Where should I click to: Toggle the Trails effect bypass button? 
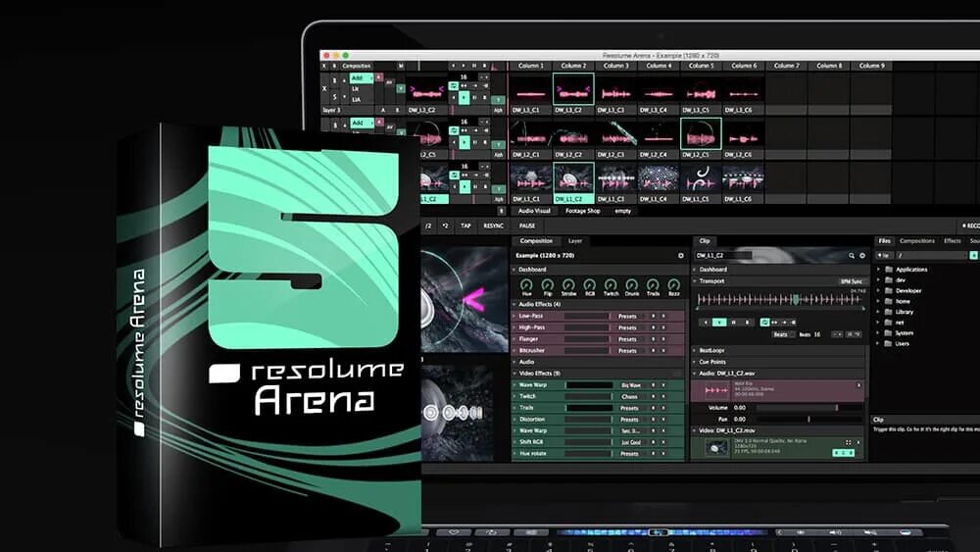click(654, 408)
